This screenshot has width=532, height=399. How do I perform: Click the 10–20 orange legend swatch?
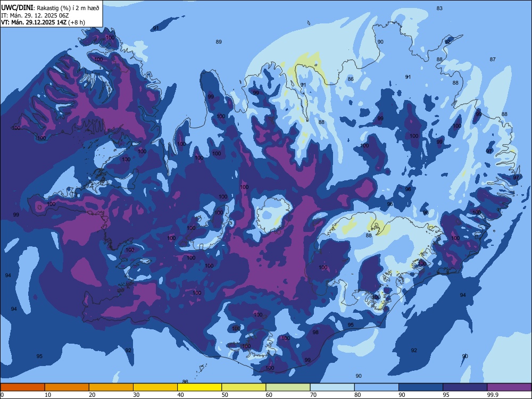point(67,387)
